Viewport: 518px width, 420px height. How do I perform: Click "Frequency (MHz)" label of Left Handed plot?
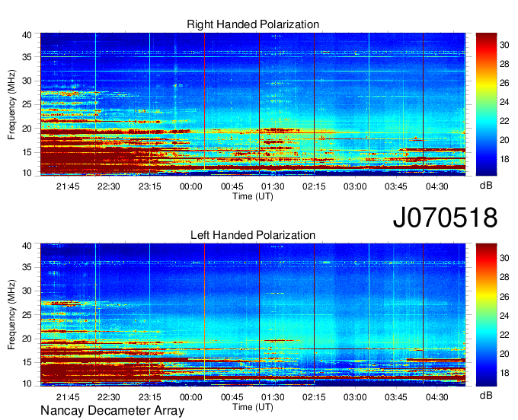[11, 315]
